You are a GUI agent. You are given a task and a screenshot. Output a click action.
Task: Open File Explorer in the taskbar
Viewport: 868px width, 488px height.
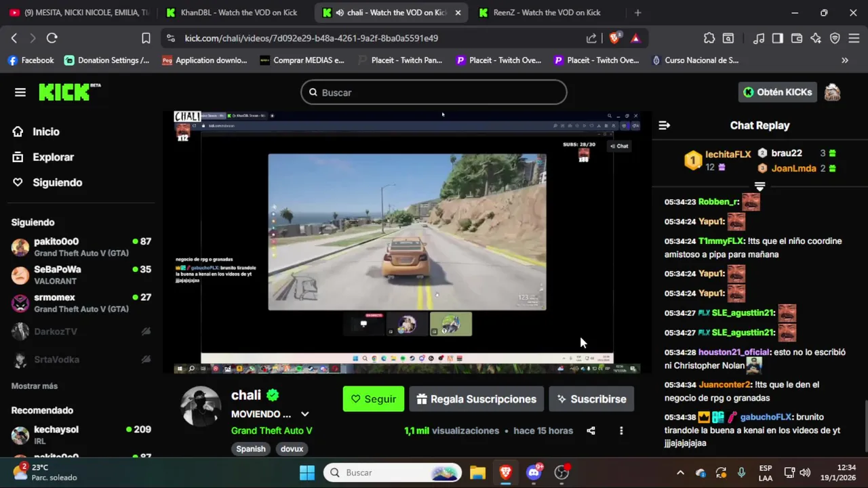[477, 472]
